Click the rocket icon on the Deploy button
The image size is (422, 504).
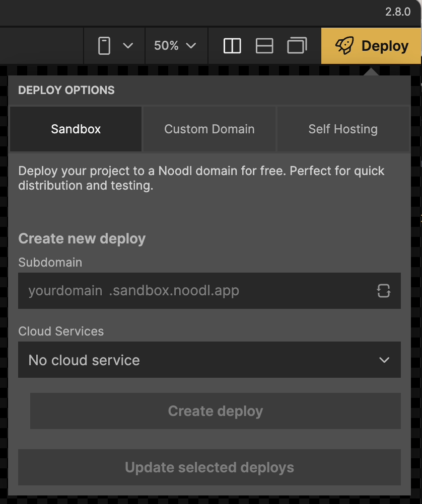[x=344, y=46]
